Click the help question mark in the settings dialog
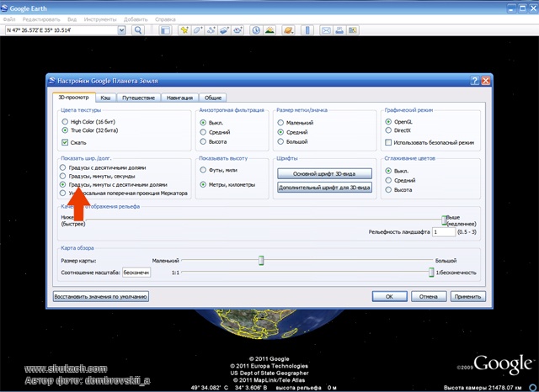Screen dimensions: 539x392 click(x=475, y=81)
